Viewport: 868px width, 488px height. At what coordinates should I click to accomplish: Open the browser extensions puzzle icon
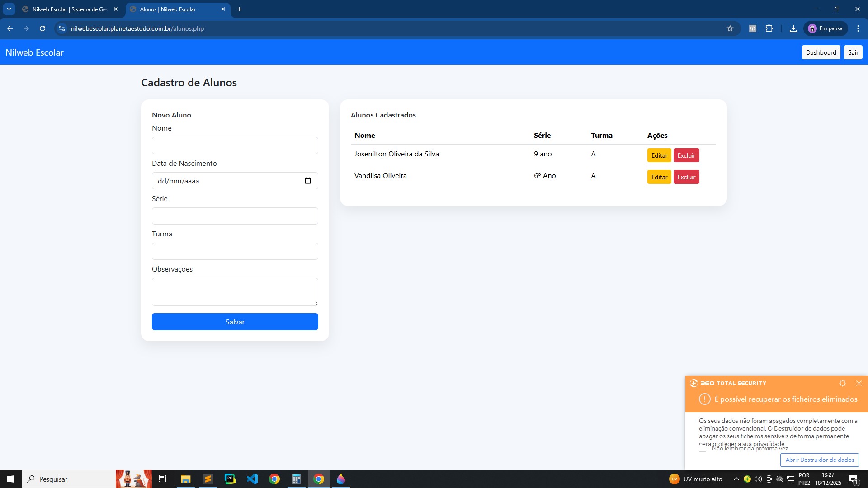[x=769, y=28]
